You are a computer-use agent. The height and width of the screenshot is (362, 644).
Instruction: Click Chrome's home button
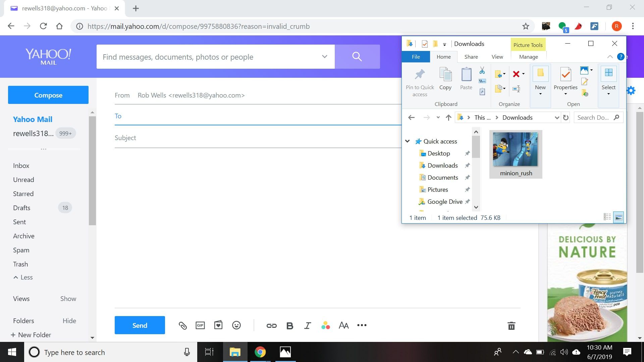click(x=59, y=26)
